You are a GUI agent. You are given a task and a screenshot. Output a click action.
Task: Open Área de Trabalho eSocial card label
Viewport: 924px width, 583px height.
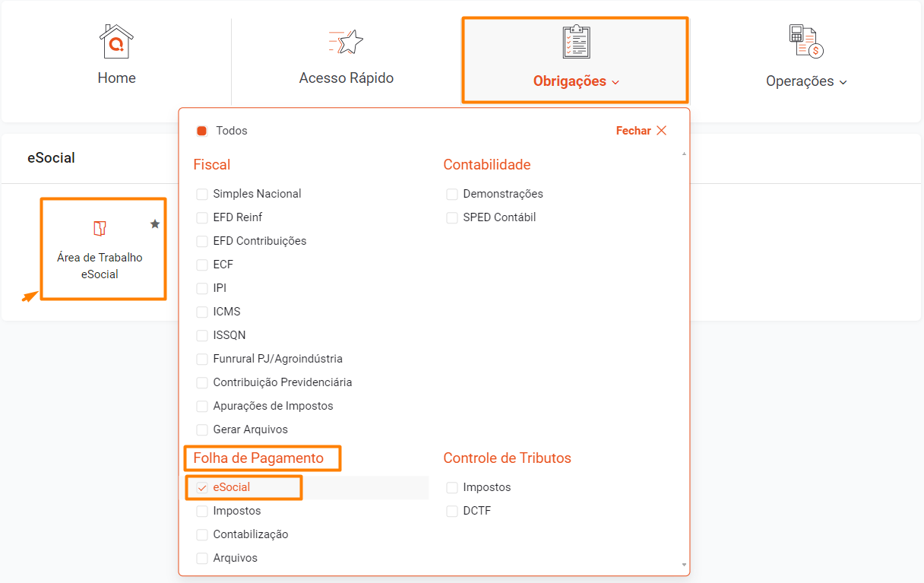pos(100,266)
